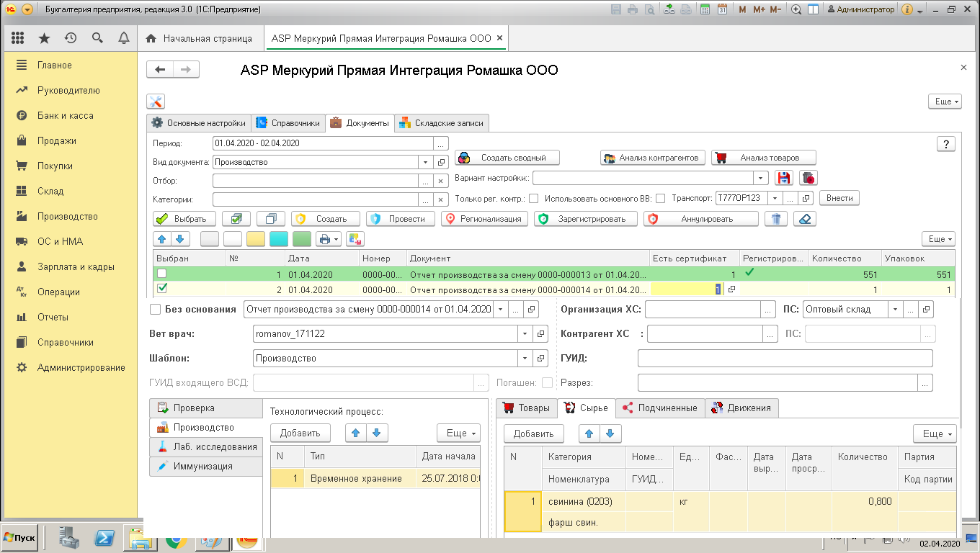Image resolution: width=980 pixels, height=553 pixels.
Task: Click Аннулировать button
Action: [700, 219]
